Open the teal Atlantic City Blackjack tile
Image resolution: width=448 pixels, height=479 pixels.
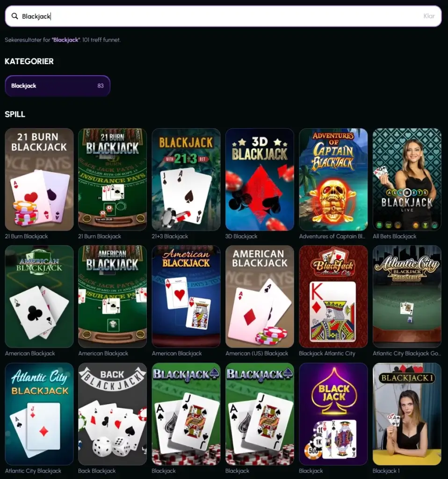point(39,414)
